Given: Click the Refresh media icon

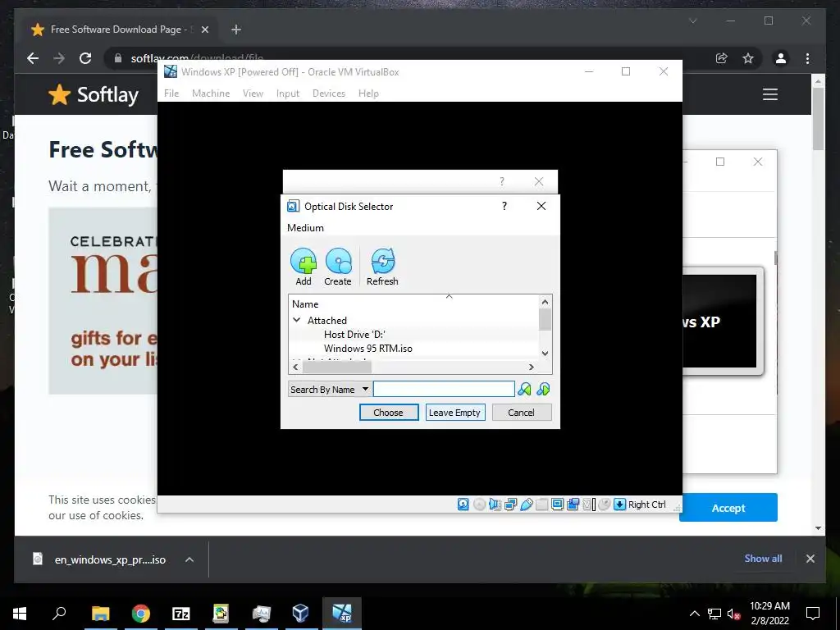Looking at the screenshot, I should click(x=382, y=267).
